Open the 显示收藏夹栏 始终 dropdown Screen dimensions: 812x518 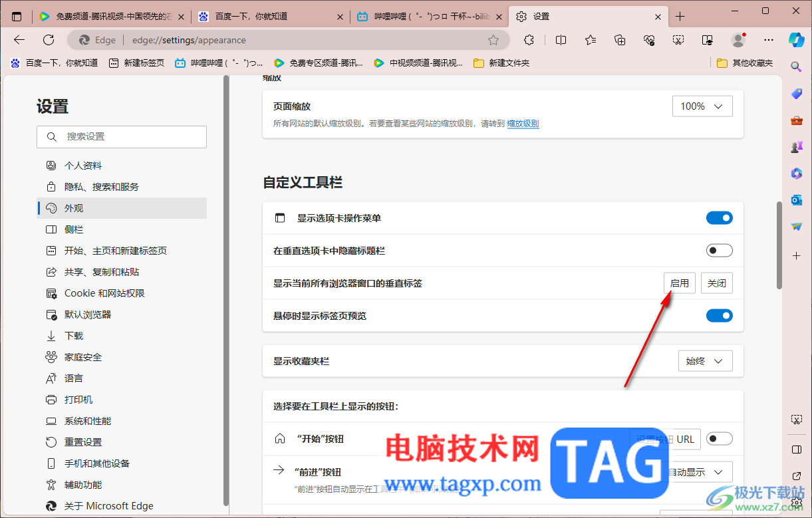point(705,361)
